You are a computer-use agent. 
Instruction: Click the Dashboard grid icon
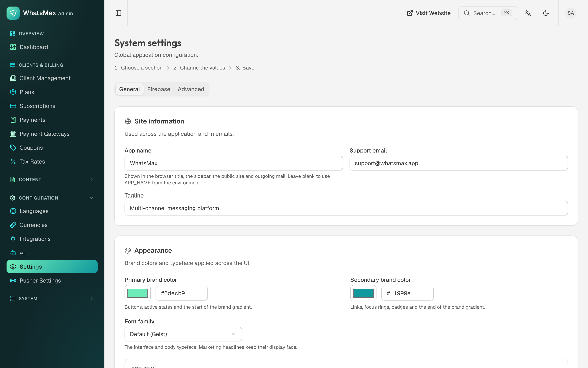point(13,47)
